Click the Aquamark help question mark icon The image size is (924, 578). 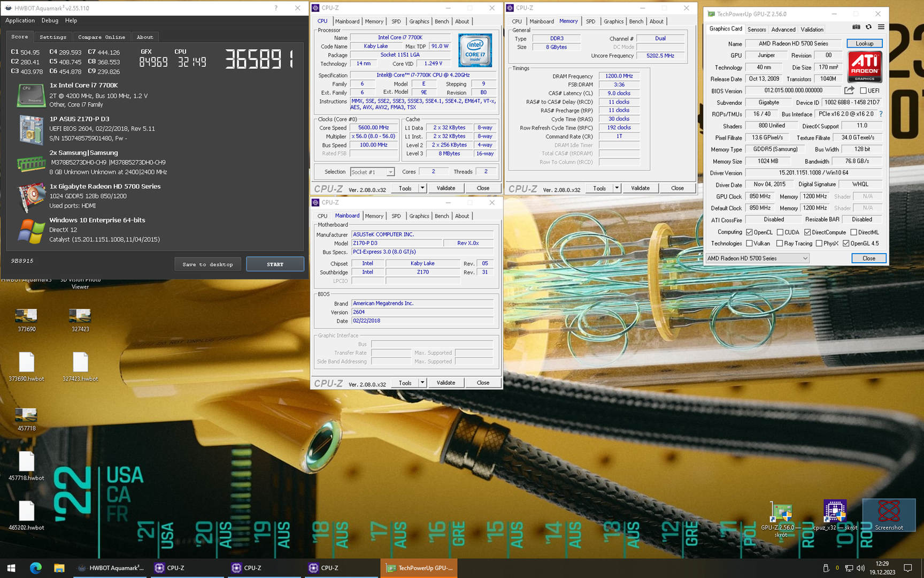[x=276, y=8]
